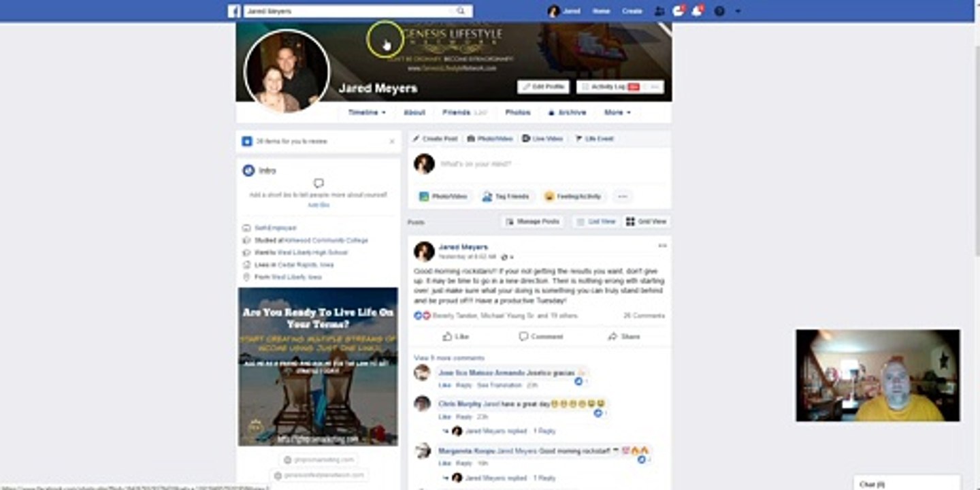980x490 pixels.
Task: Open the notifications bell icon
Action: (x=697, y=11)
